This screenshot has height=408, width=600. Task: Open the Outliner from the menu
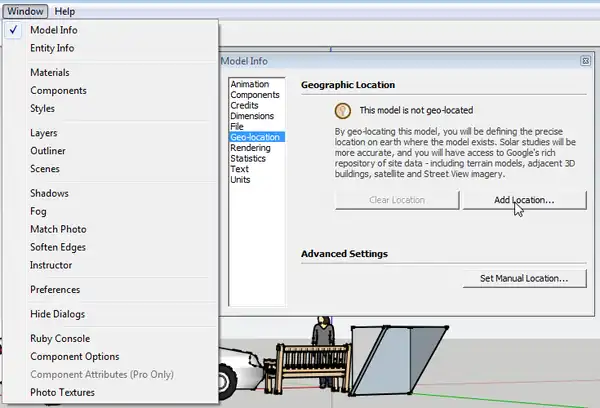click(47, 151)
